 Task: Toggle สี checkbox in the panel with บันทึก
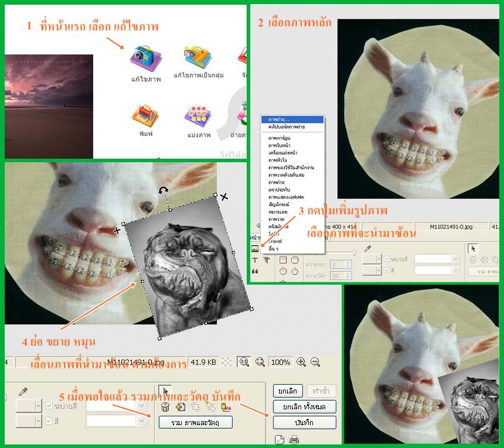(x=49, y=420)
